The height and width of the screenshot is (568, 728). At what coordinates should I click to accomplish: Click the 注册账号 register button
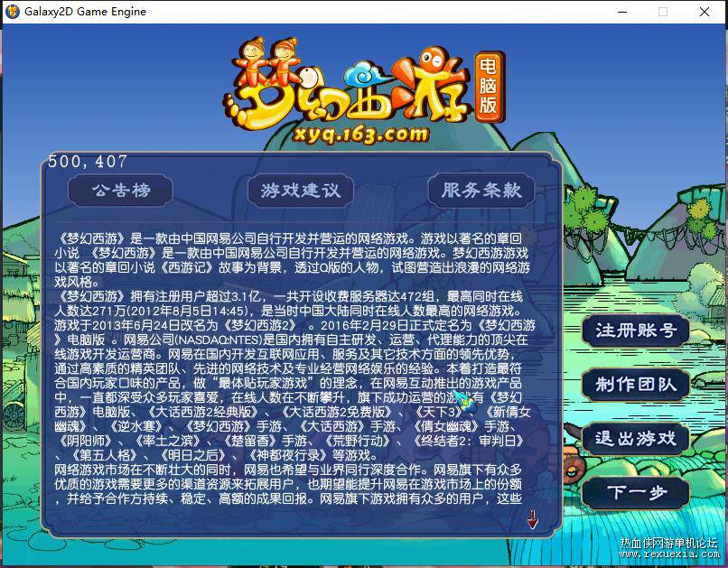pyautogui.click(x=635, y=331)
